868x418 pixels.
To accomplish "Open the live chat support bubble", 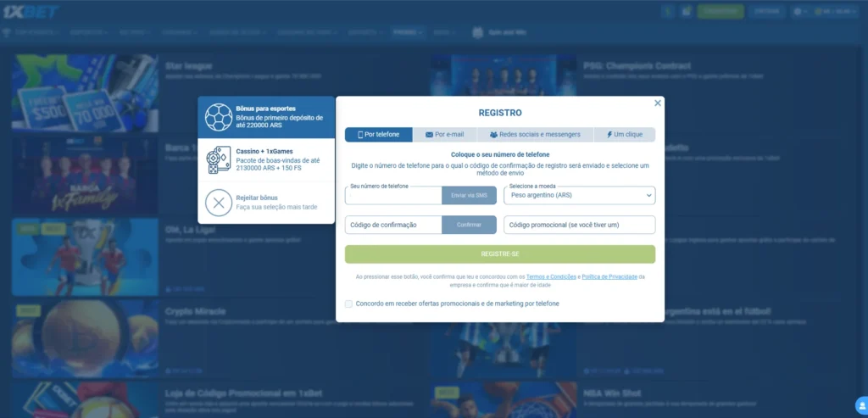I will pyautogui.click(x=860, y=404).
